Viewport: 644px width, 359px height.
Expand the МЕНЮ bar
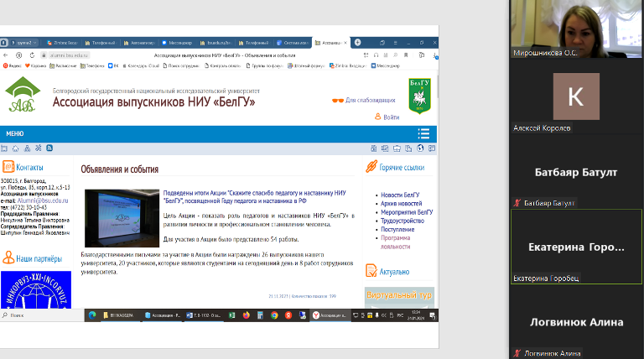[x=15, y=133]
